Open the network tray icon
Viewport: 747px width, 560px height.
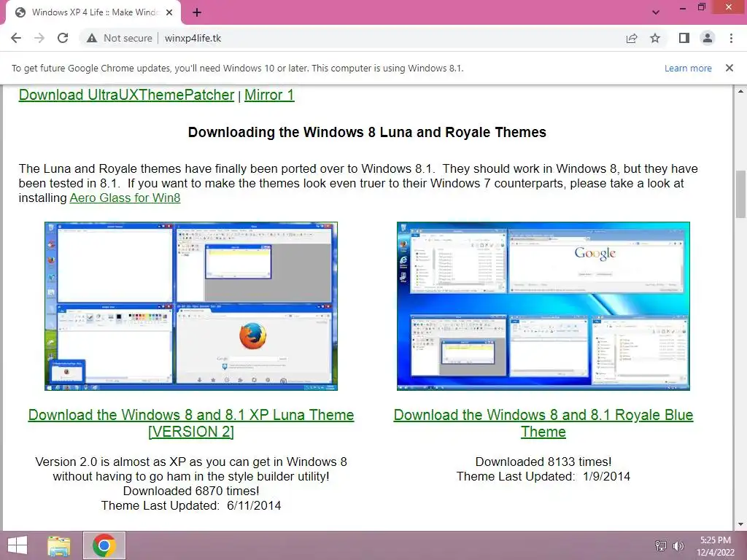click(x=661, y=545)
